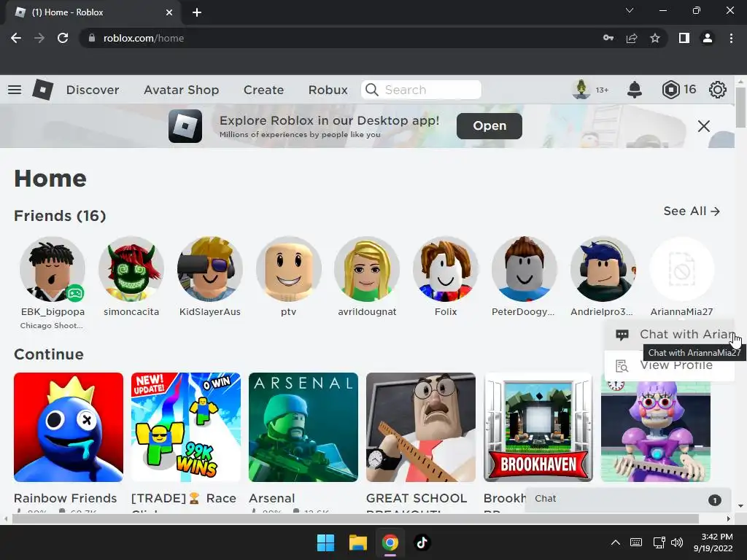Click the Open desktop app button

pos(489,125)
